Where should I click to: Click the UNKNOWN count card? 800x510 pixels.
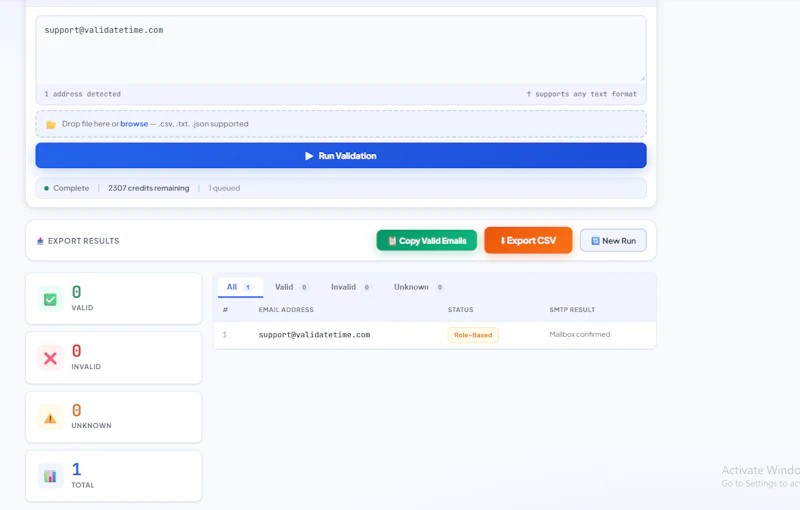pos(114,417)
